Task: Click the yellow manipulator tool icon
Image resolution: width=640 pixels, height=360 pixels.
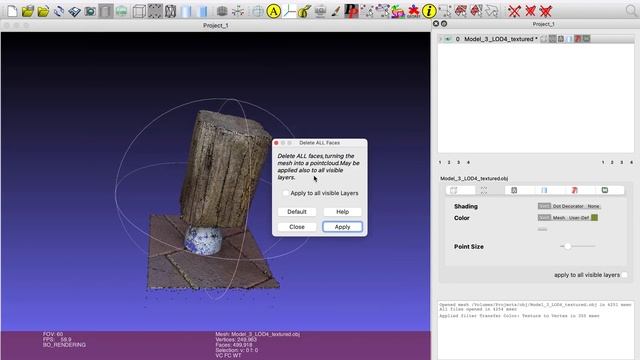Action: (304, 11)
